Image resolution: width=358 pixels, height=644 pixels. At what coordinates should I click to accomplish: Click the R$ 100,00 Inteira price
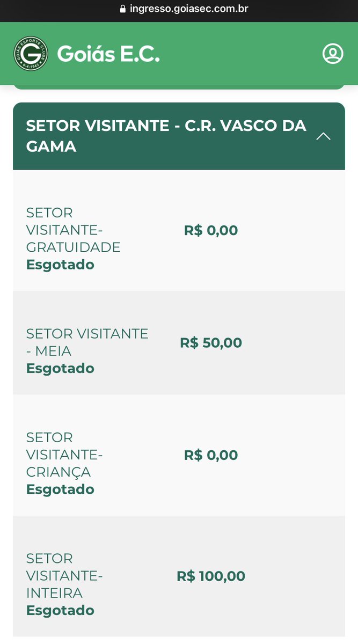(211, 576)
